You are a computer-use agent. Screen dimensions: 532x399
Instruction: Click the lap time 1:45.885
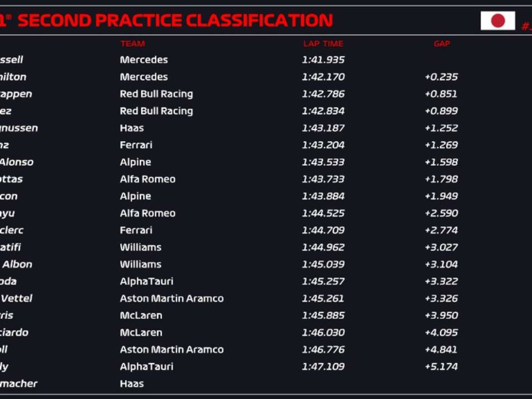pyautogui.click(x=323, y=316)
